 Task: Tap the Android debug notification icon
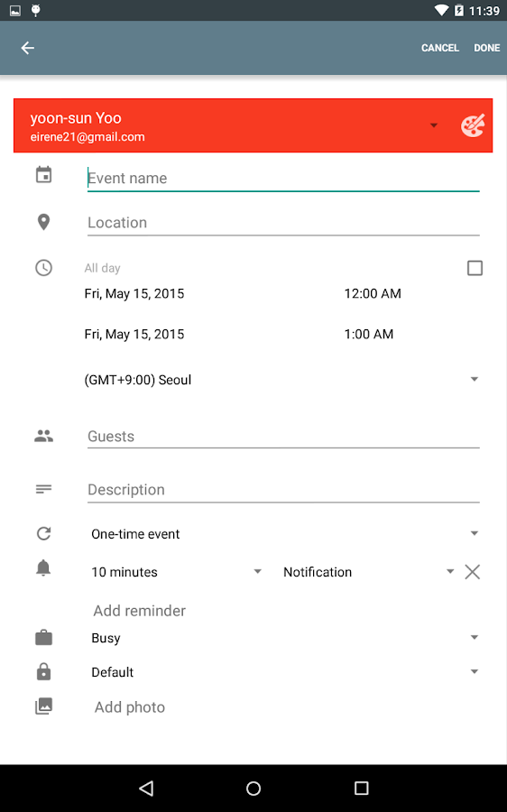36,10
